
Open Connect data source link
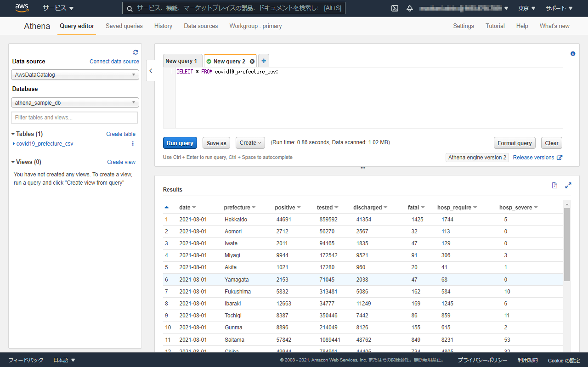[x=114, y=62]
